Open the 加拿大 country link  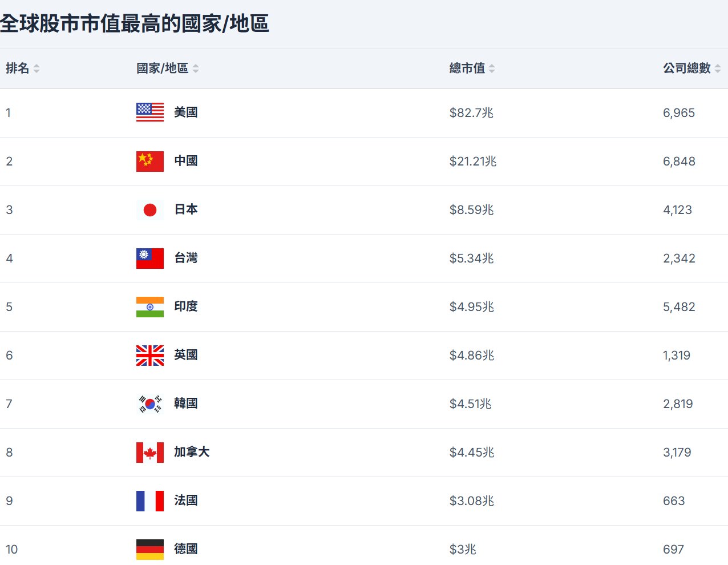coord(192,452)
